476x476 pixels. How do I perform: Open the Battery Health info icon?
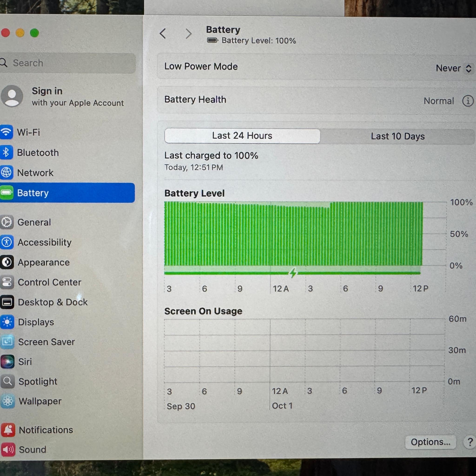point(468,101)
